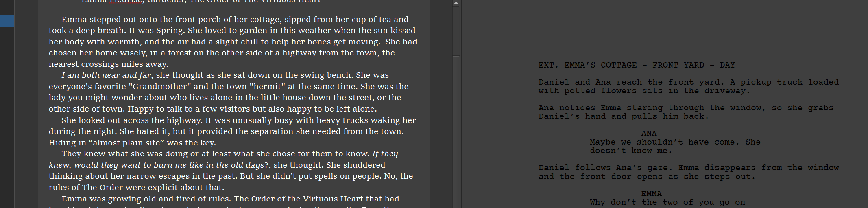Click the manuscript vertical scrollbar thumb
The image size is (868, 208).
(456, 131)
